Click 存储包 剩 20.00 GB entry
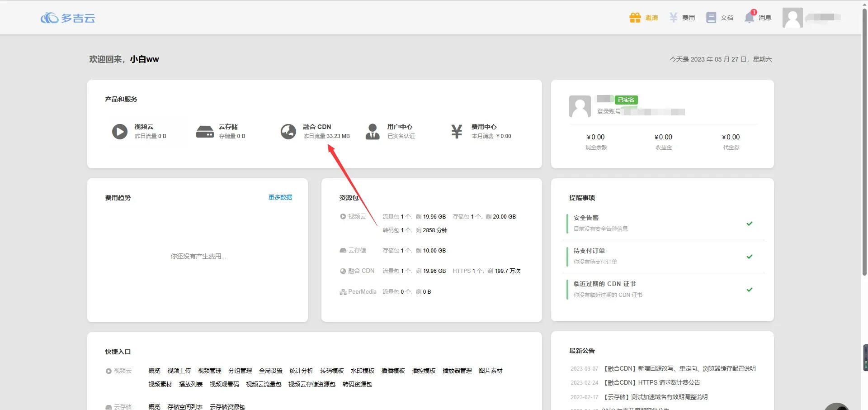Viewport: 868px width, 410px height. click(x=484, y=217)
